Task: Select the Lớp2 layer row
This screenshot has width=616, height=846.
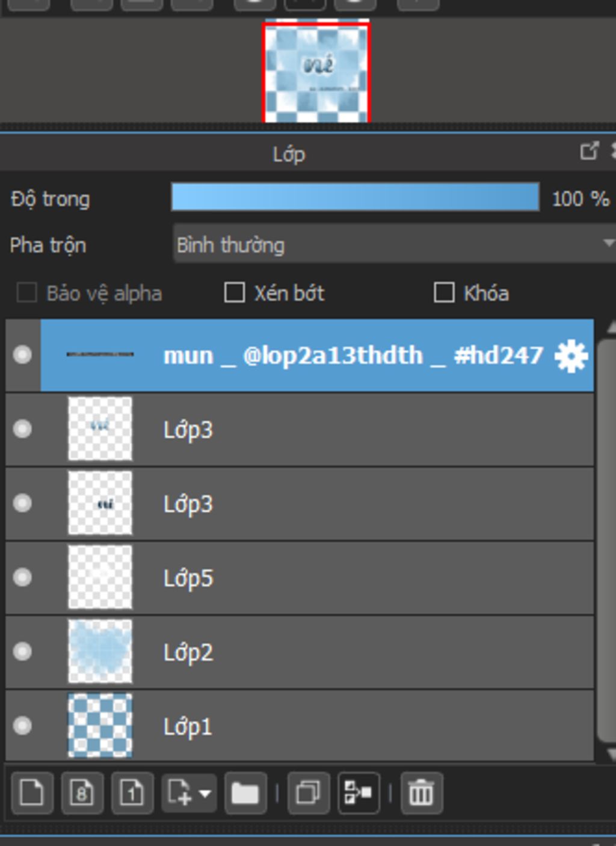Action: (300, 652)
